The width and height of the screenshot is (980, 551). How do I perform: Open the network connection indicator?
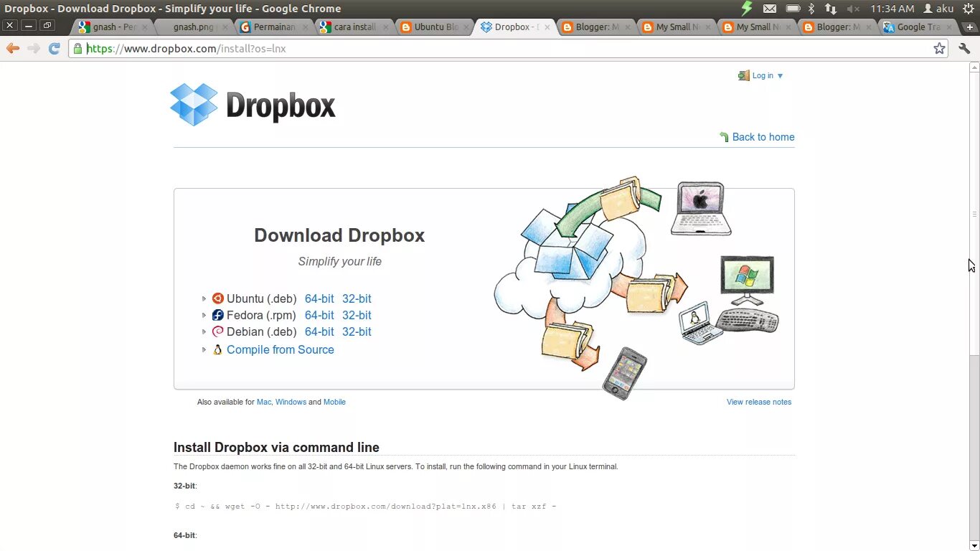[831, 9]
